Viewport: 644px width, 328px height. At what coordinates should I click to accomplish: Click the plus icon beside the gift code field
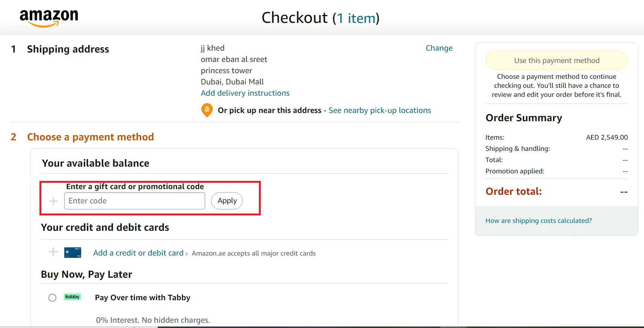click(53, 201)
